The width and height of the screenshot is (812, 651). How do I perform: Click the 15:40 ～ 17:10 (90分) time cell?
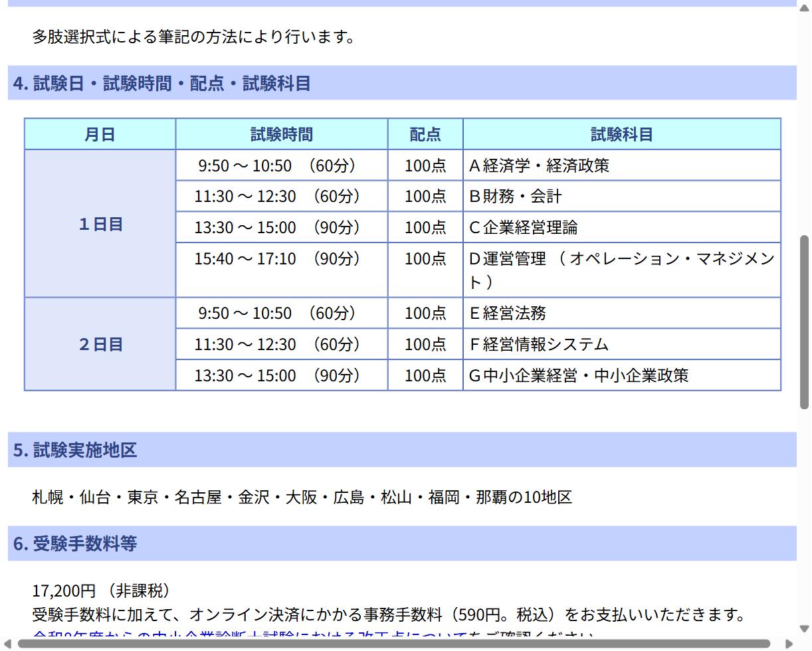coord(282,270)
